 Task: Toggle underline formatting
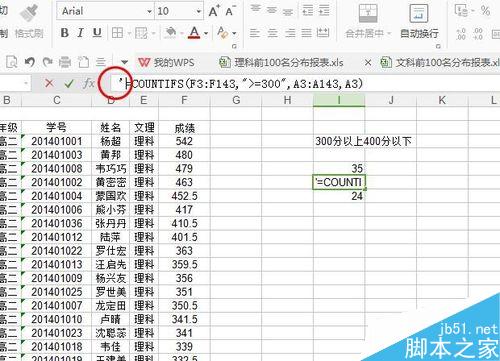pos(97,33)
